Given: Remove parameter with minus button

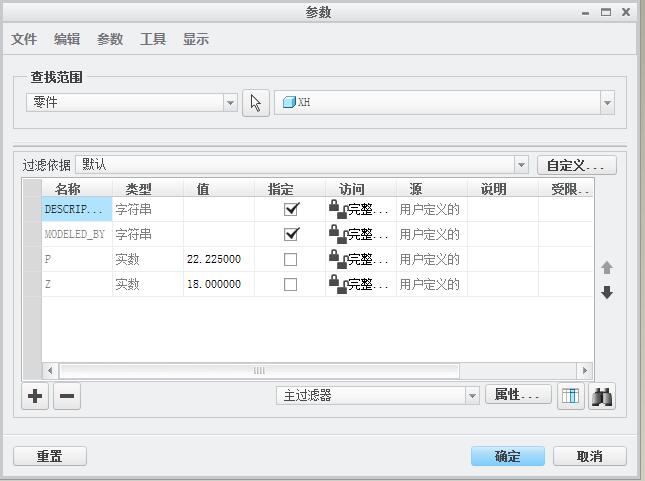Looking at the screenshot, I should click(x=67, y=396).
